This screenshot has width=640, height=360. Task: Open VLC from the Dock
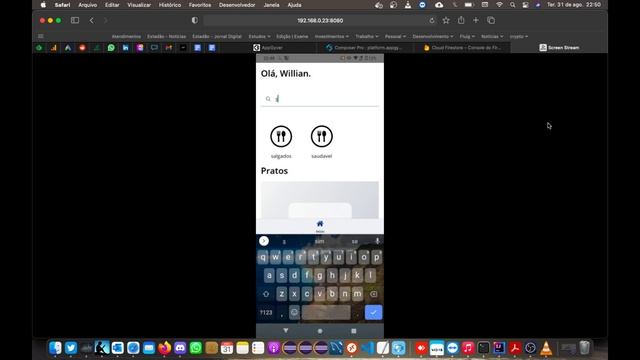coord(546,348)
